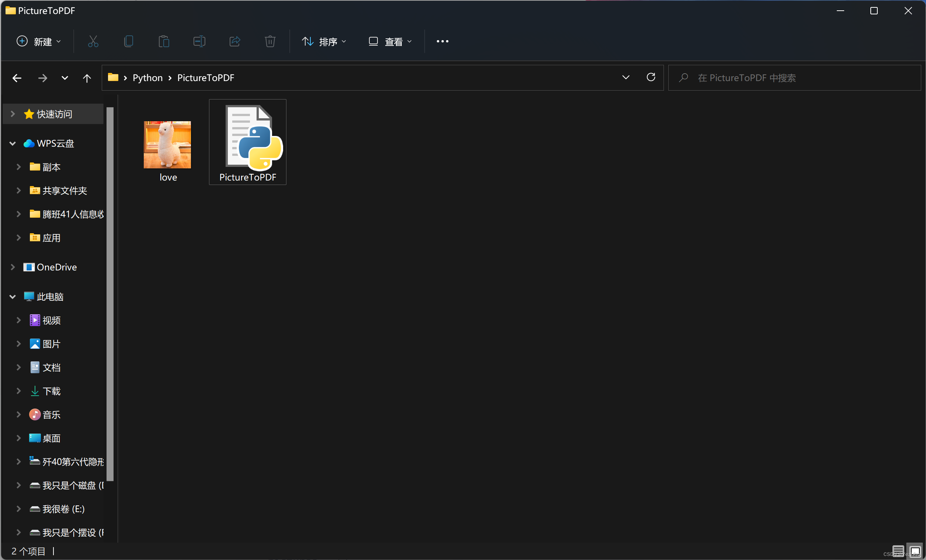
Task: Go up one folder level
Action: (x=87, y=78)
